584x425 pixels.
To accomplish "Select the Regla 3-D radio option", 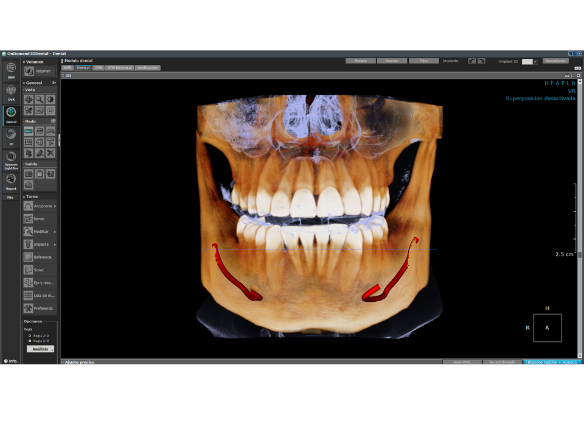I will tap(30, 341).
